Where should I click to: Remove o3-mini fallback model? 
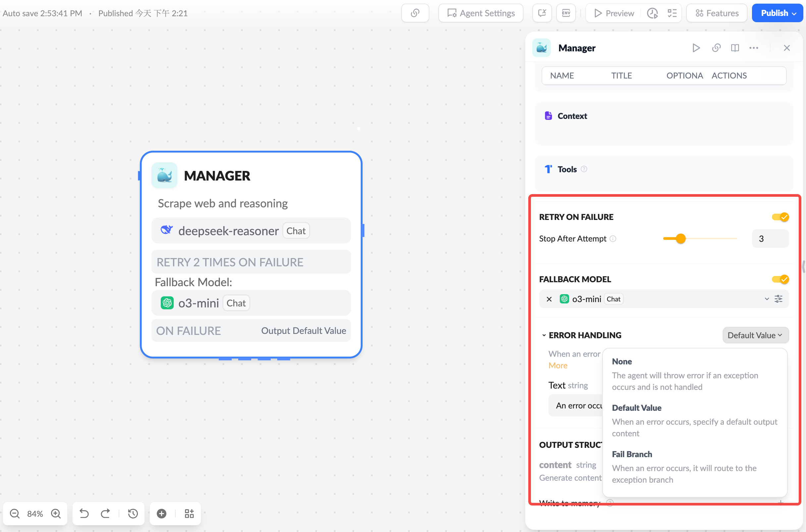[549, 299]
